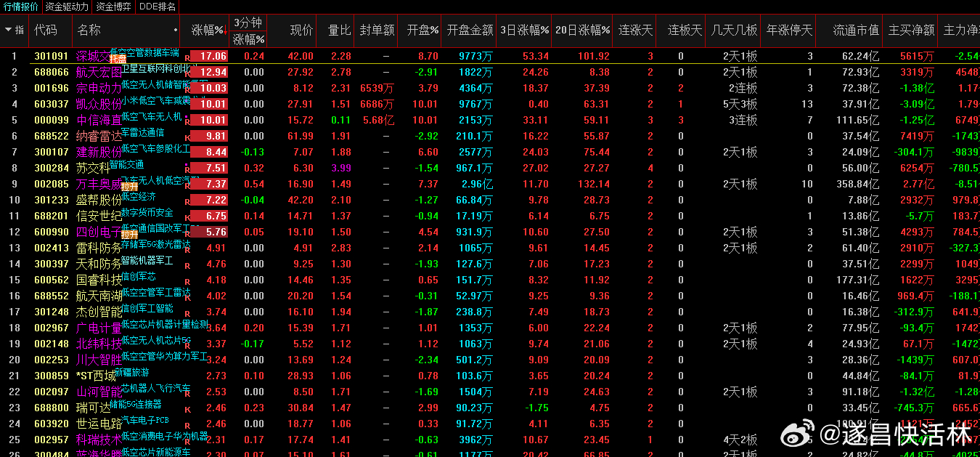This screenshot has height=457, width=980.
Task: Click the red sort arrow beside 涨幅%
Action: [225, 31]
